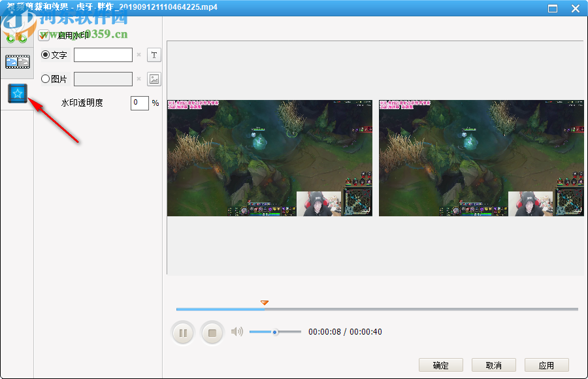Clear the image watermark field with its × icon
This screenshot has height=379, width=588.
pyautogui.click(x=138, y=78)
